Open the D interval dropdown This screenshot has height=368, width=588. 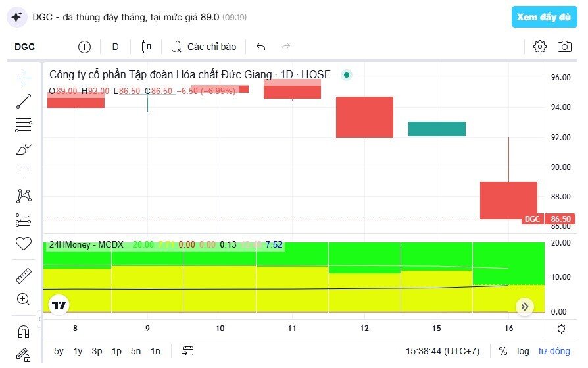(x=116, y=47)
